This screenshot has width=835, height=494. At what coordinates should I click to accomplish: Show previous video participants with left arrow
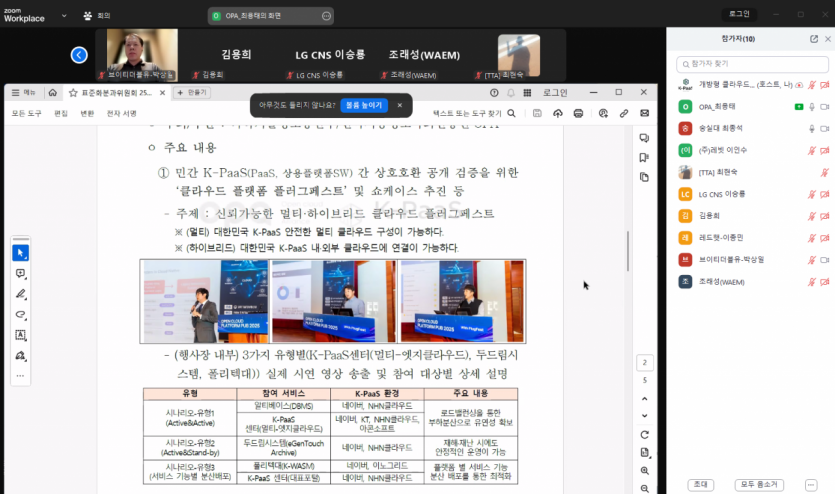(79, 55)
